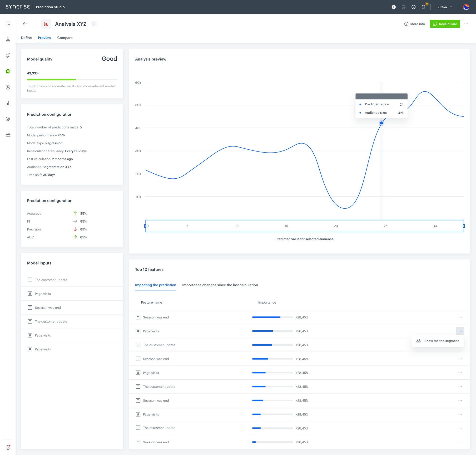The width and height of the screenshot is (476, 455).
Task: Open the Define tab
Action: click(x=26, y=38)
